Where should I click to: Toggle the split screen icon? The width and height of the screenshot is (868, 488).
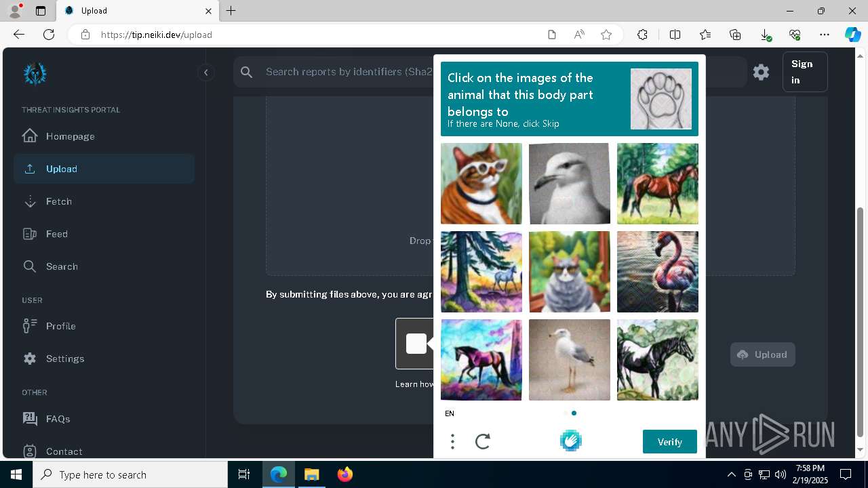pyautogui.click(x=675, y=35)
